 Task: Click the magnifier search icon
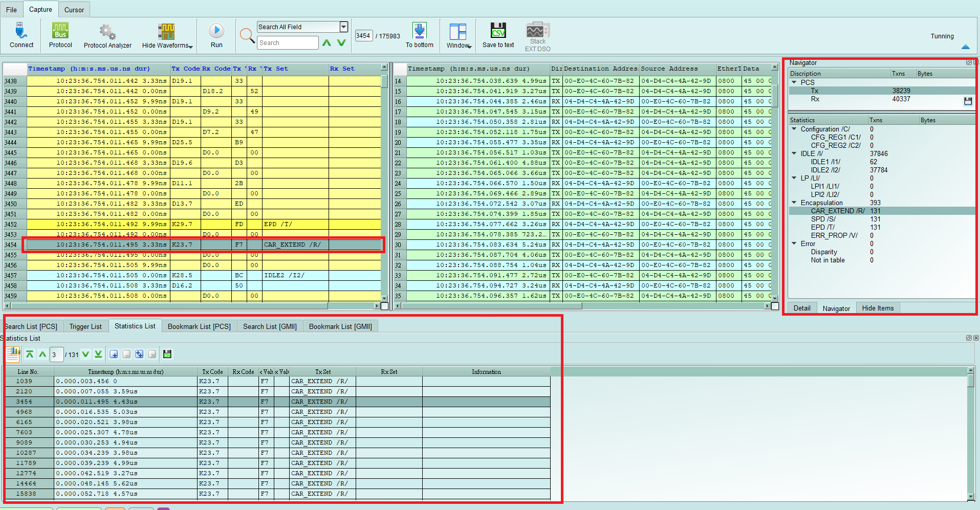tap(247, 35)
